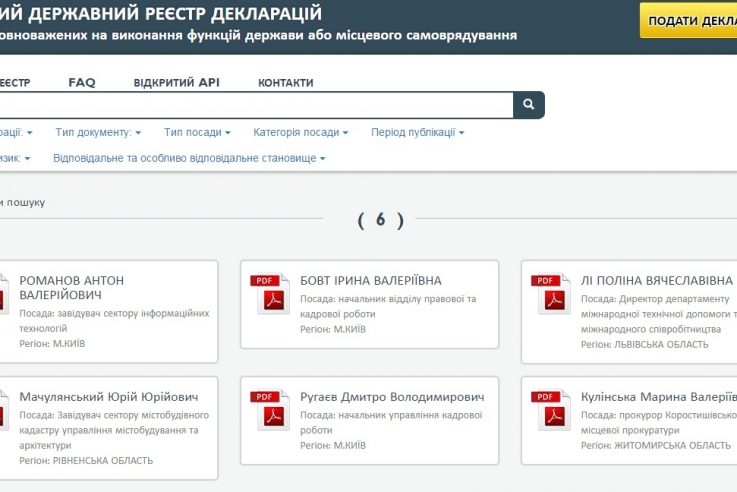The height and width of the screenshot is (492, 737).
Task: Open PDF icon for Лі Поліна Вячеславівна
Action: pos(550,293)
